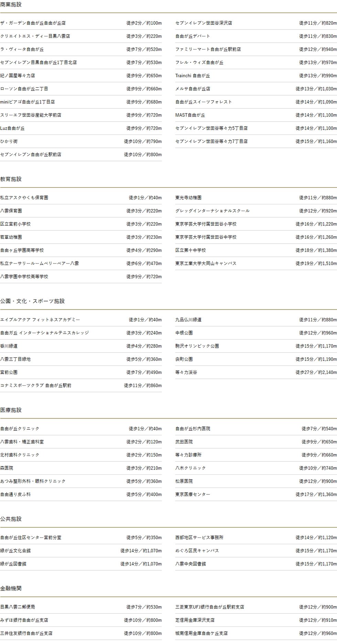Select 東京医療センター row
337x644 pixels.
[256, 494]
